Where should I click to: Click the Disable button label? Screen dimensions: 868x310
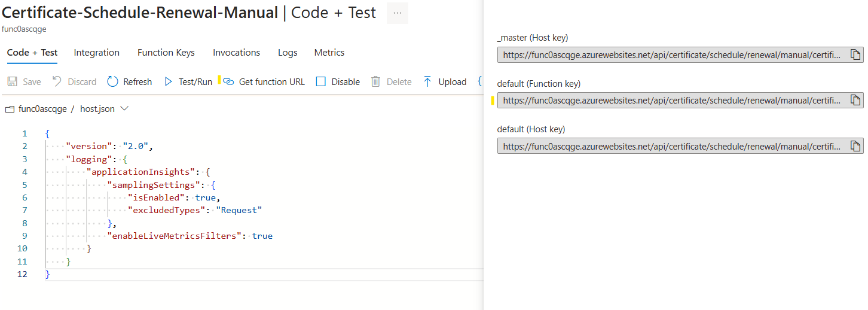(x=346, y=82)
